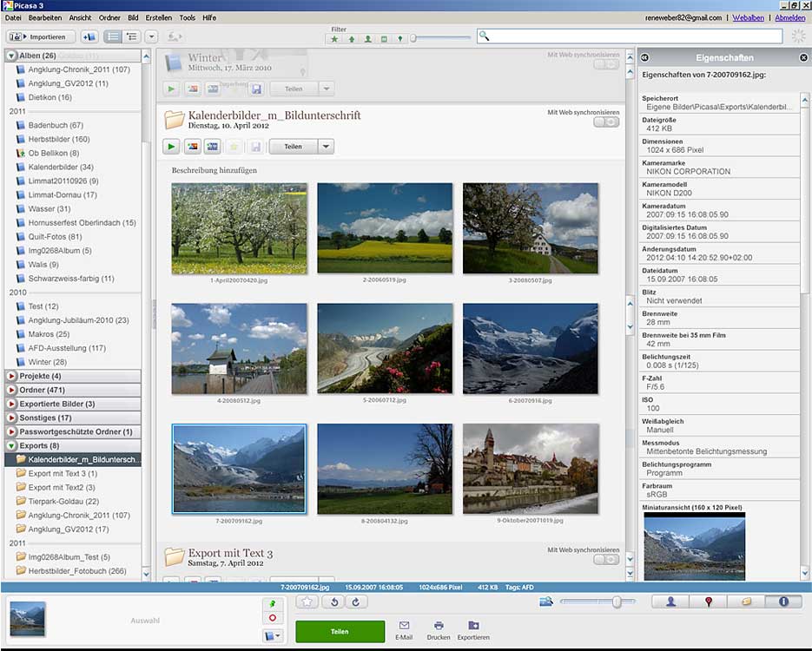This screenshot has width=812, height=651.
Task: Click the Webalben link
Action: [748, 17]
